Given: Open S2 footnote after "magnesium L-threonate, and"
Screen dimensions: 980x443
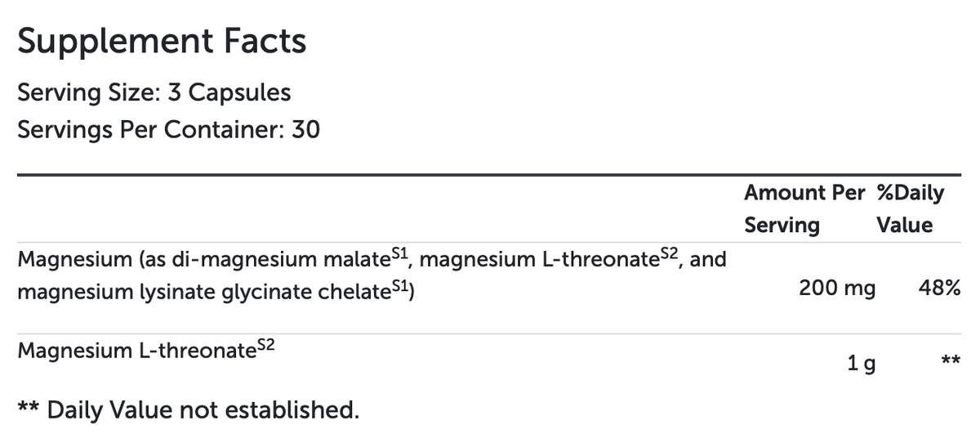Looking at the screenshot, I should (x=677, y=255).
